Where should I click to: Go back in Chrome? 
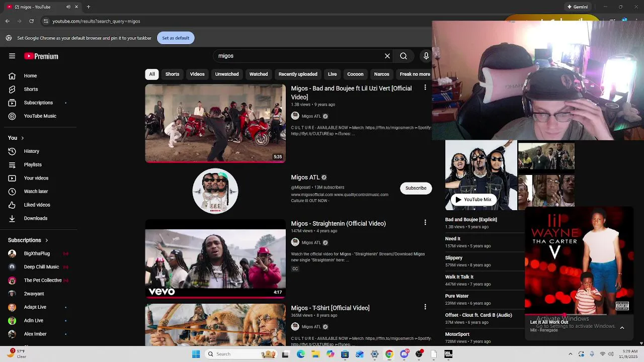(8, 21)
